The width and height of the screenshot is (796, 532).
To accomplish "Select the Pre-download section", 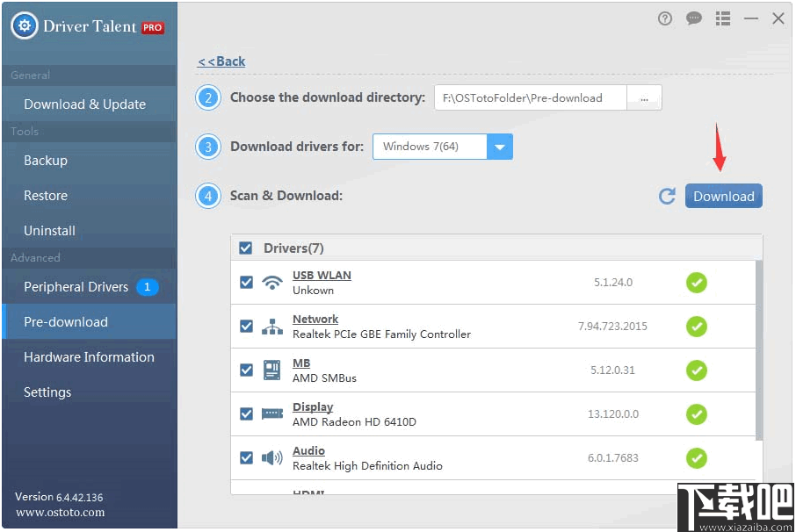I will coord(90,321).
